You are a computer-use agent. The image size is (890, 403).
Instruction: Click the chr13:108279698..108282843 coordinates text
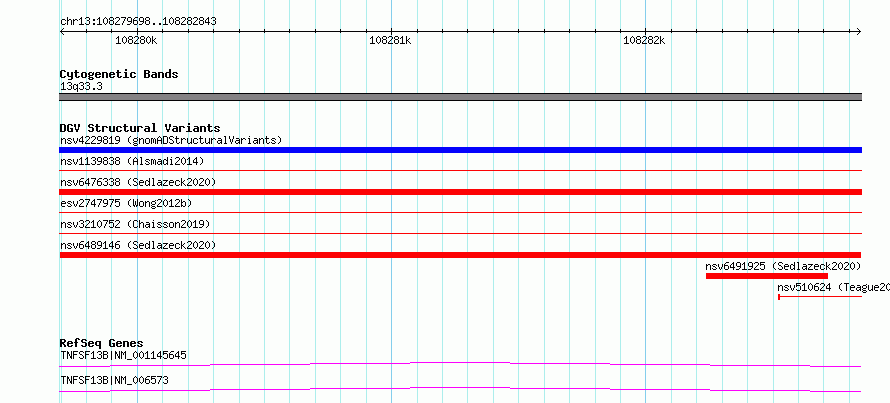(138, 22)
